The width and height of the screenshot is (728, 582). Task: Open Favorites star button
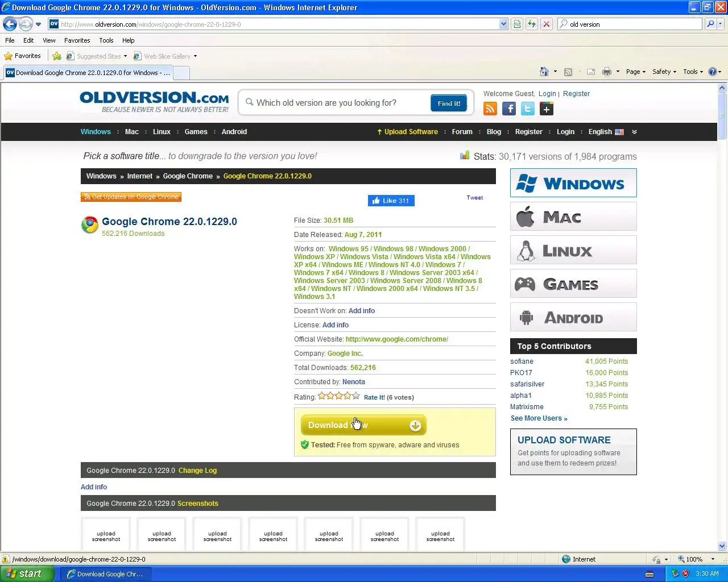click(23, 56)
